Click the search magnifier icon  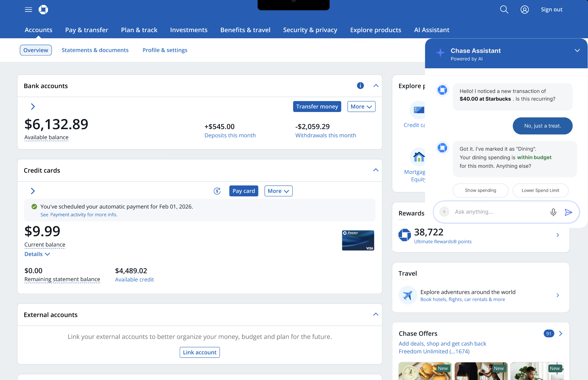coord(504,10)
